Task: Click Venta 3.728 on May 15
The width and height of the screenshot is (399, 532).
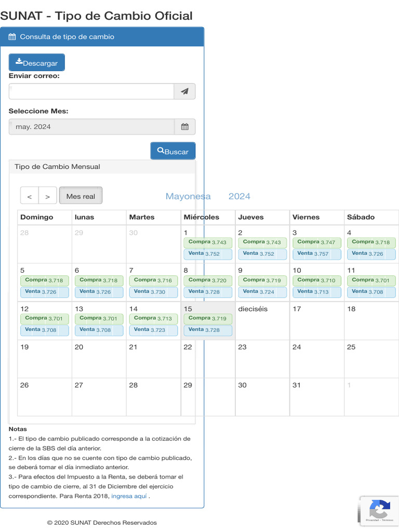Action: click(208, 329)
